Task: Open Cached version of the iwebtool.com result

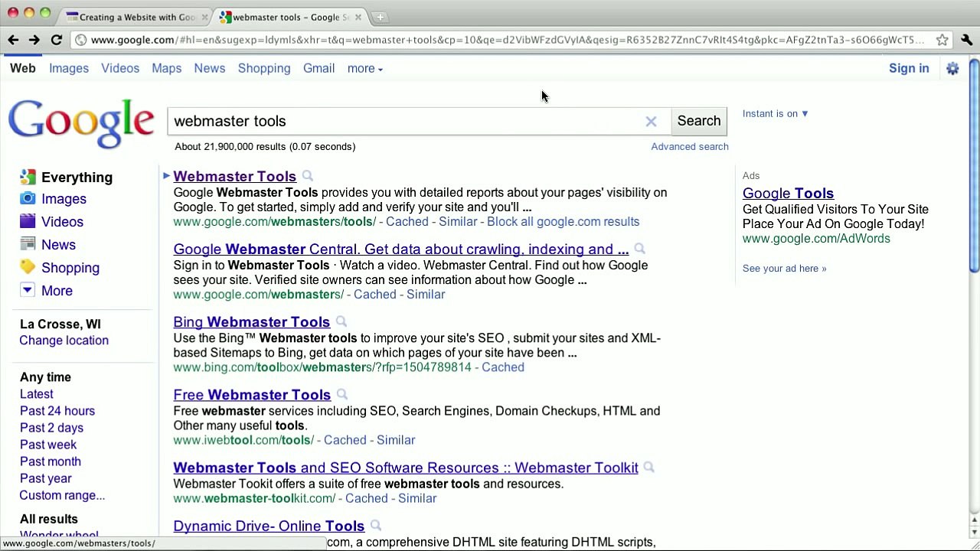Action: pyautogui.click(x=345, y=440)
